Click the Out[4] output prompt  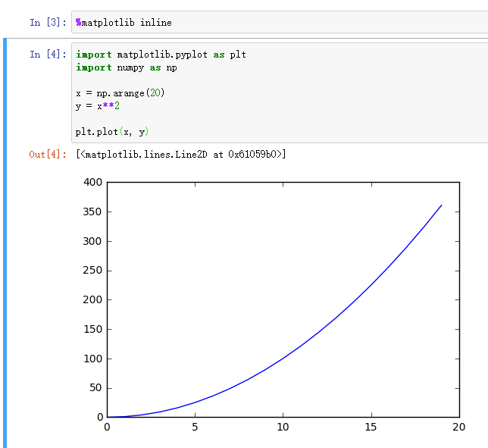[x=45, y=155]
